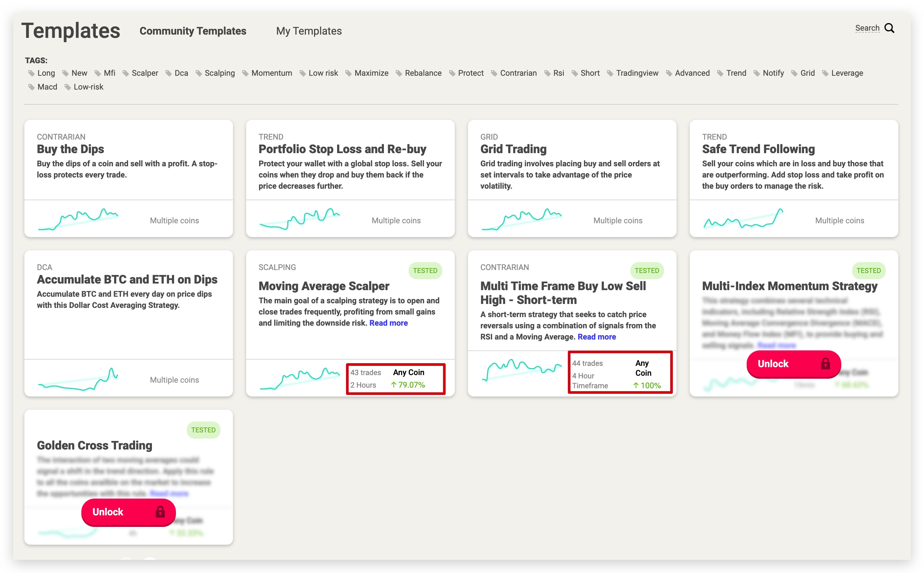Click Multiple coins on Grid Trading card
This screenshot has width=924, height=573.
click(618, 220)
